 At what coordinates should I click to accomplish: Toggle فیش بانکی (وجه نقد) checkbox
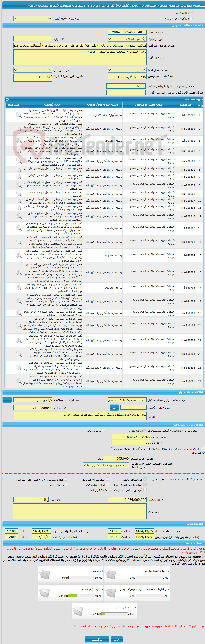coord(145,484)
